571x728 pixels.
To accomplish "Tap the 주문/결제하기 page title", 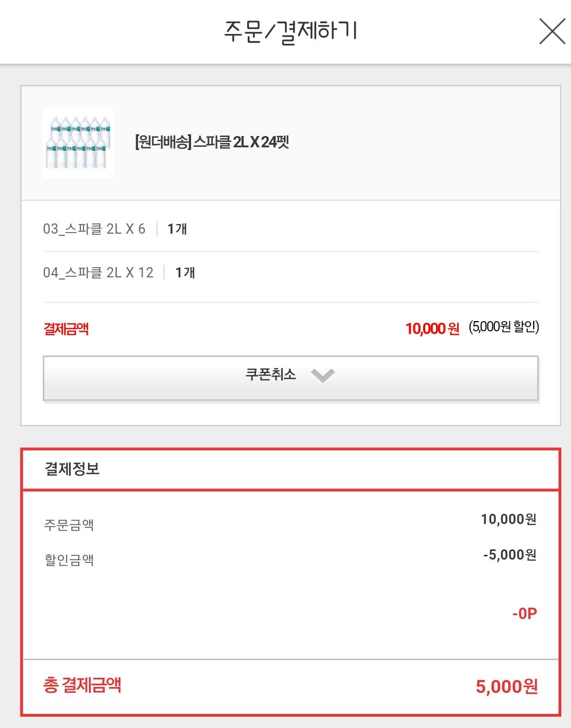I will 290,32.
